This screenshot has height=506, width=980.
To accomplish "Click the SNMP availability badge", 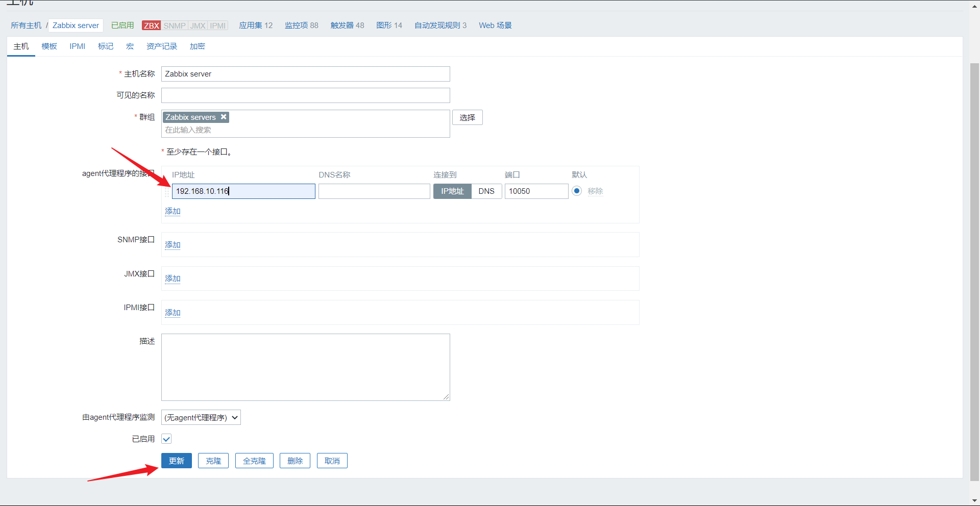I will click(x=175, y=26).
